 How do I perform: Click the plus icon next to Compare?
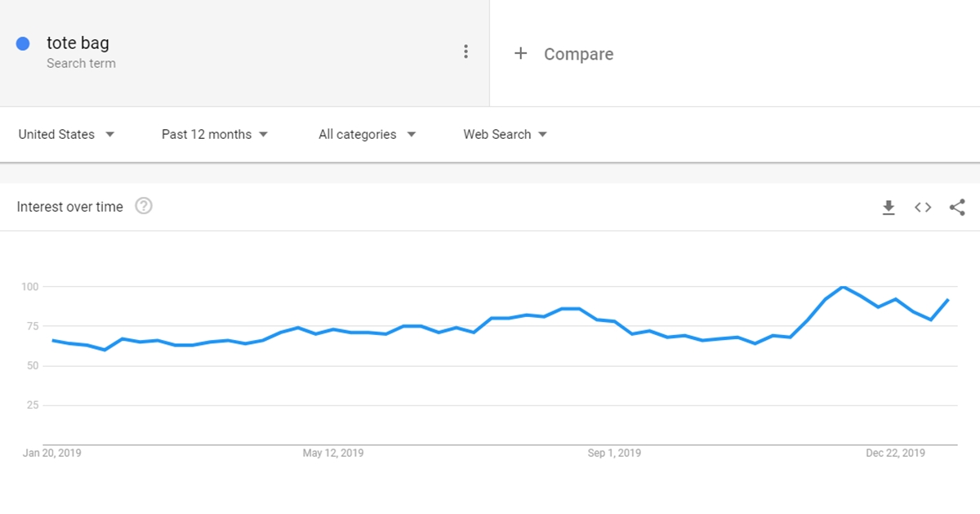point(521,54)
